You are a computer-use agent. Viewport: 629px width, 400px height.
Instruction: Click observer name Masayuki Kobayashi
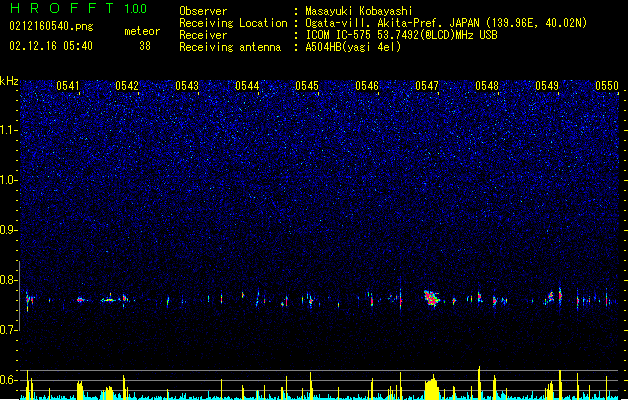359,11
